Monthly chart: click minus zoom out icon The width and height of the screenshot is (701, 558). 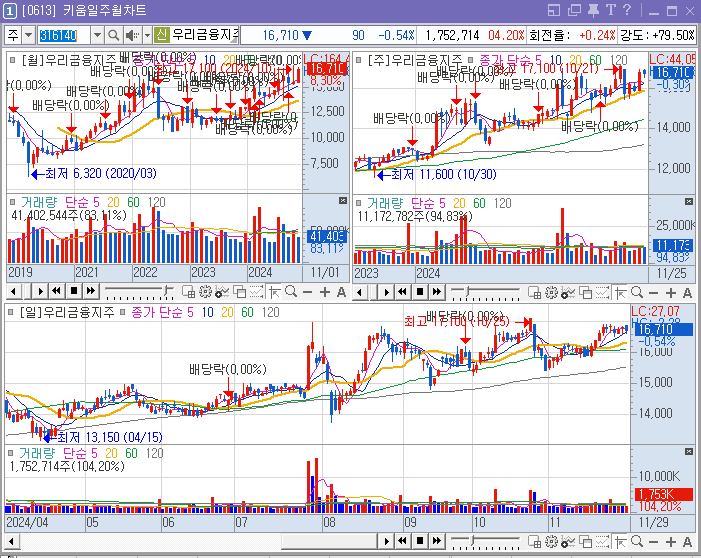coord(307,292)
